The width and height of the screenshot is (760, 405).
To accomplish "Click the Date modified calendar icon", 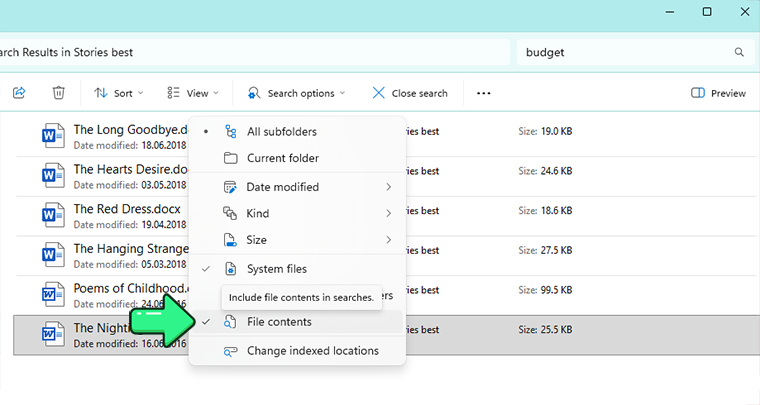I will click(230, 187).
